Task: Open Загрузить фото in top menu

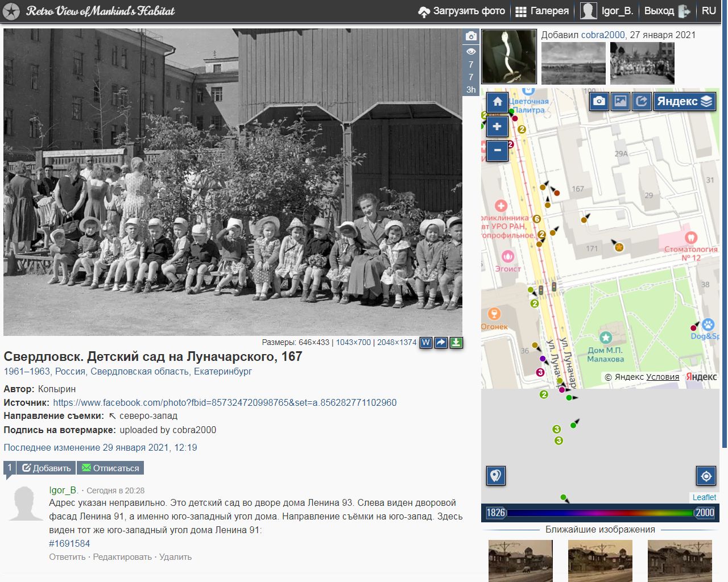Action: (462, 11)
